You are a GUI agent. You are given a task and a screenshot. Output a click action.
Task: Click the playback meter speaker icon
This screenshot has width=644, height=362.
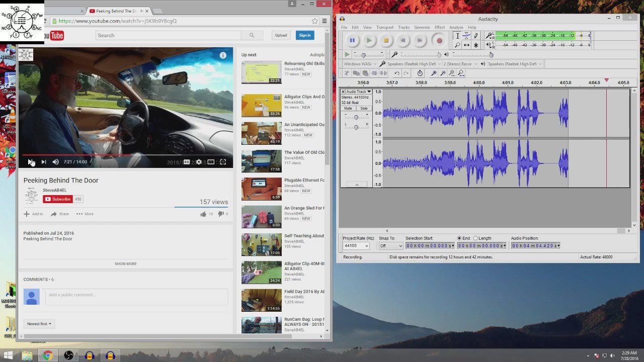489,45
